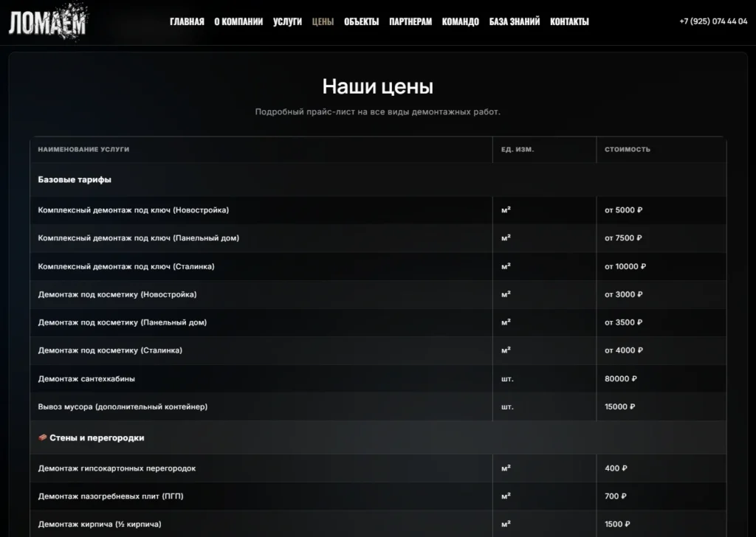Select the ЦЕНЫ menu item

[x=323, y=21]
